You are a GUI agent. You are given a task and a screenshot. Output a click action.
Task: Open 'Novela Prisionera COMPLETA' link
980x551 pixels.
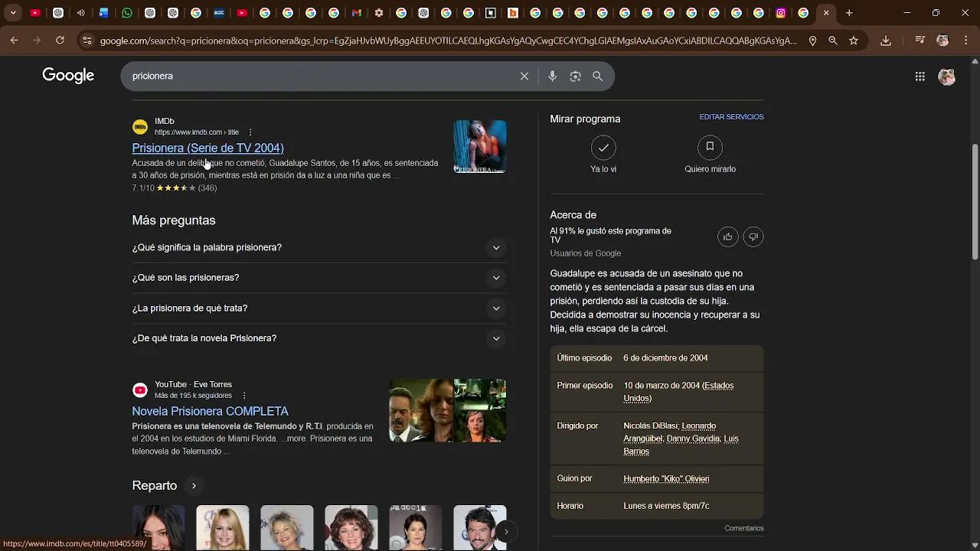(210, 412)
